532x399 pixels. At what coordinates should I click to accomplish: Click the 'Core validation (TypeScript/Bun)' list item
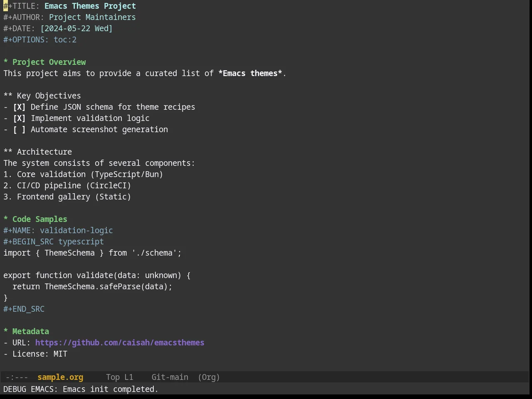click(x=83, y=174)
